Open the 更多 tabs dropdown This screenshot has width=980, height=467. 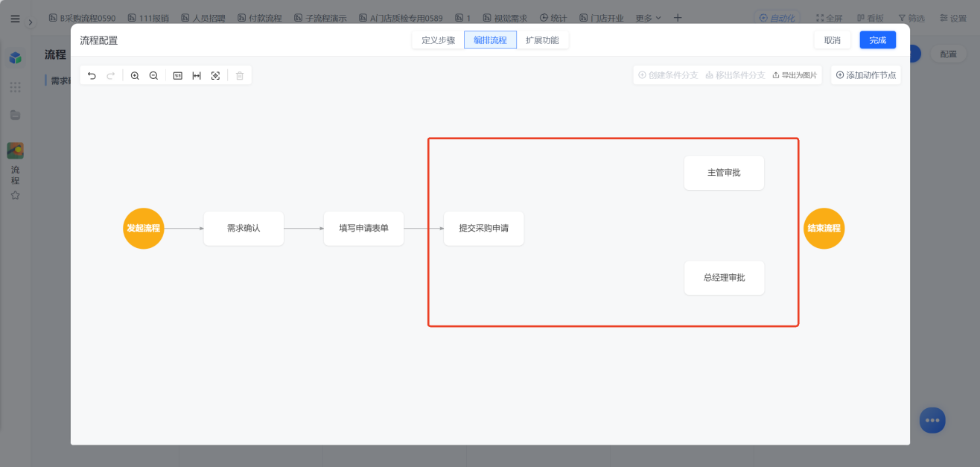[x=648, y=18]
